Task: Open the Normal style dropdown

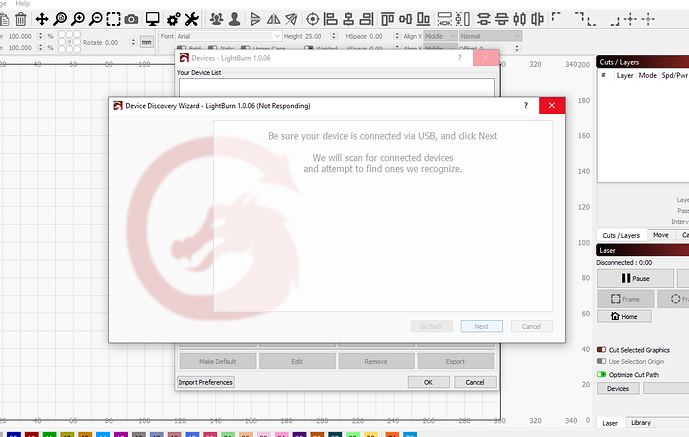Action: pos(490,36)
